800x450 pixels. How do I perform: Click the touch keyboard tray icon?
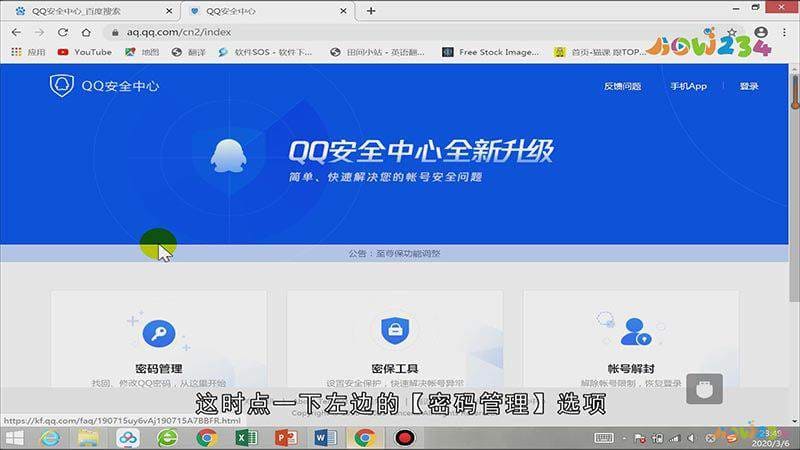(604, 438)
